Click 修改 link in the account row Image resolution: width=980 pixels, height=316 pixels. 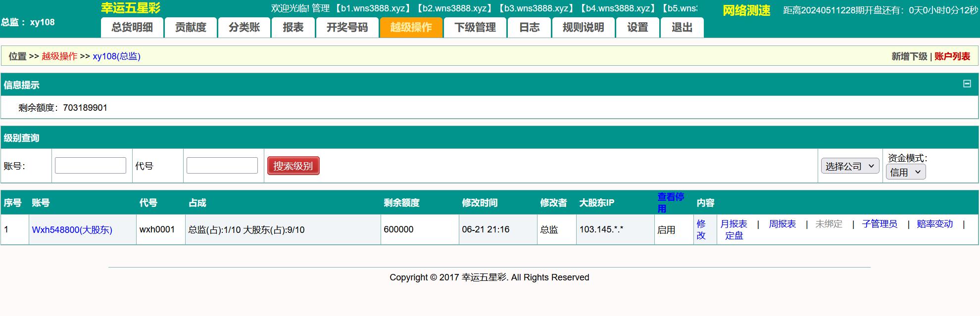click(x=701, y=229)
